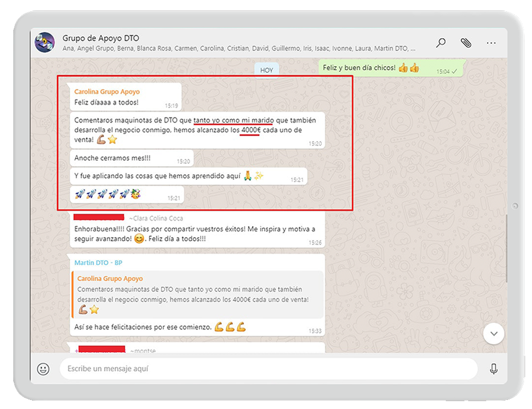
Task: Jump to quoted Carolina Grupo Apoyo message
Action: 197,294
